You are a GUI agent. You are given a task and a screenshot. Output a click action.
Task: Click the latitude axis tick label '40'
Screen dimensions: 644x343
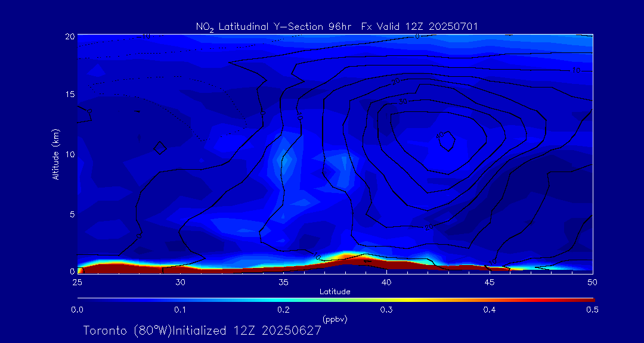pyautogui.click(x=386, y=282)
